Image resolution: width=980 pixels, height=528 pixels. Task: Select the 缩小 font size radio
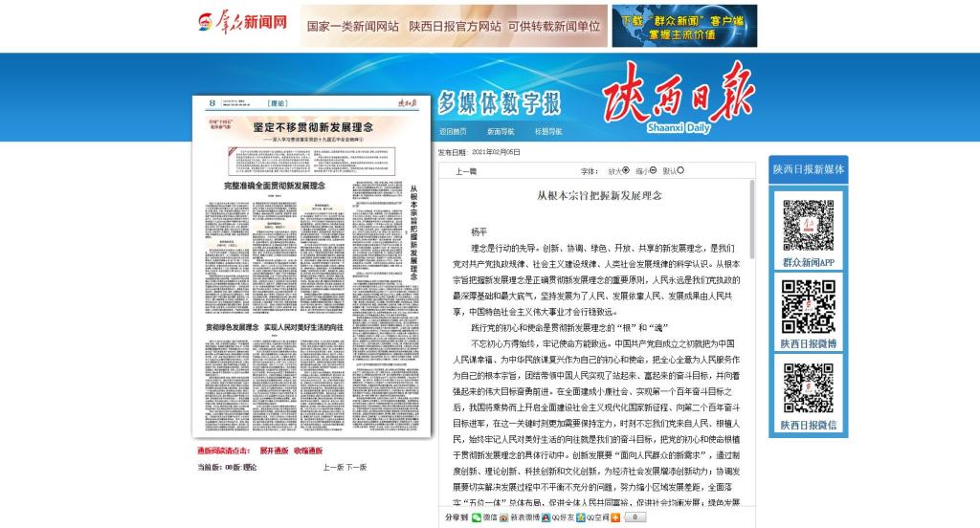pos(653,171)
